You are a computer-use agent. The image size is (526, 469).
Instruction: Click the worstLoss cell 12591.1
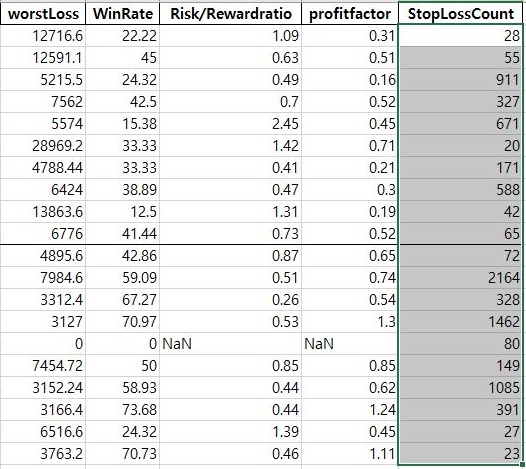[x=43, y=58]
